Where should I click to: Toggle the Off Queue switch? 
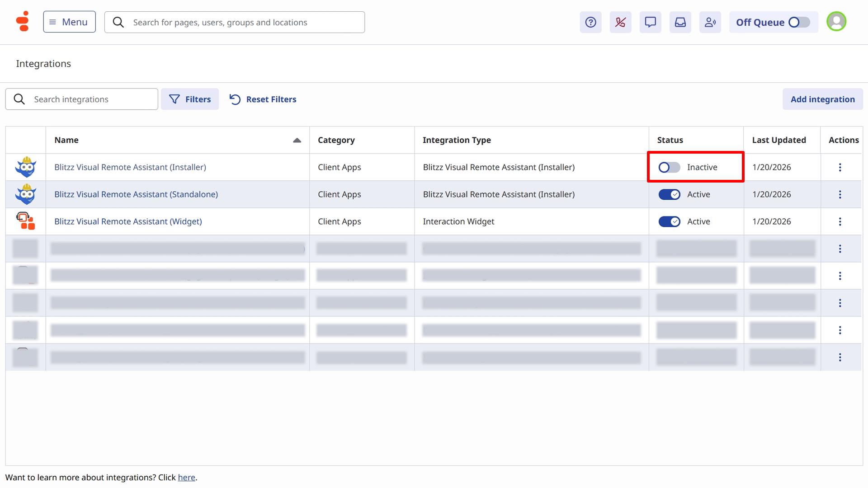point(798,22)
